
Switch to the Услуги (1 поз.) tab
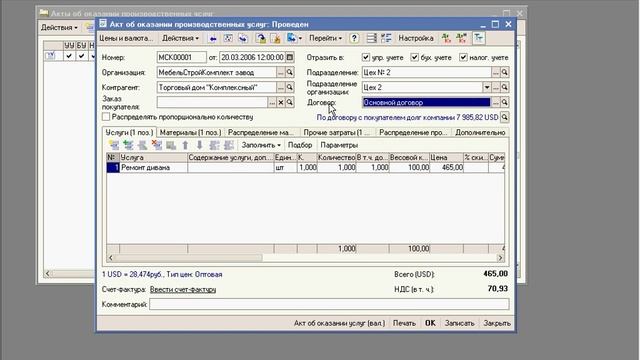pos(129,132)
